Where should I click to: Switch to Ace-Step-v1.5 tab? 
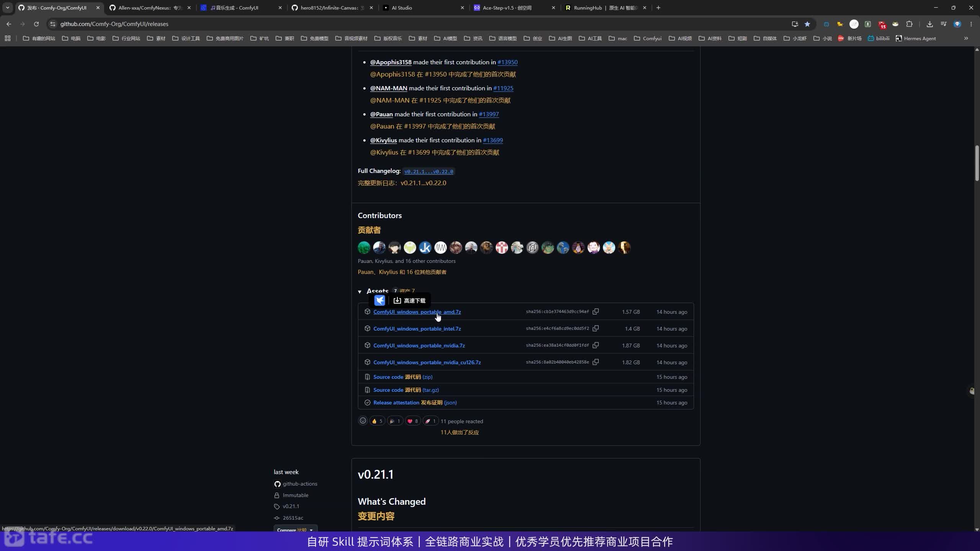[x=514, y=8]
